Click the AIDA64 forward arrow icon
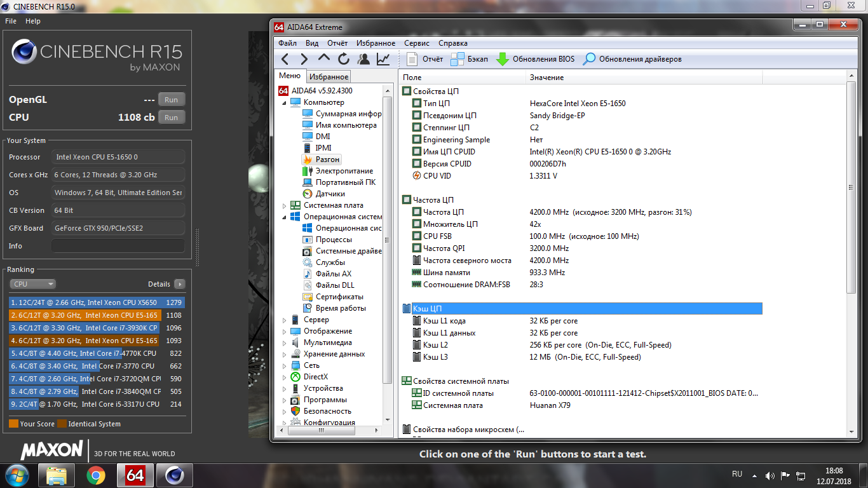This screenshot has width=868, height=488. 304,59
